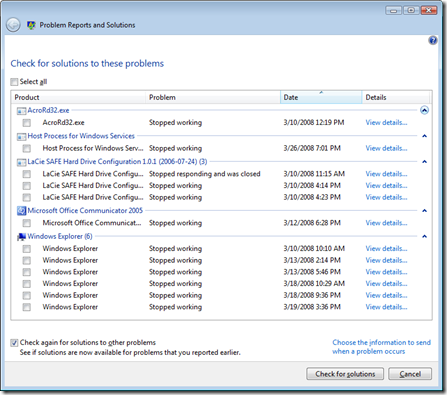Check the Host Process for Windows Serv... checkbox
447x395 pixels.
[x=27, y=148]
